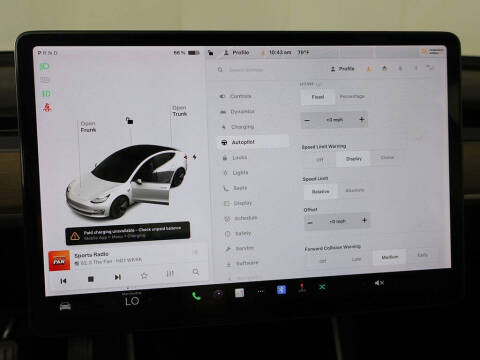Open the Seats settings section
Screen dimensions: 480x360
[236, 188]
